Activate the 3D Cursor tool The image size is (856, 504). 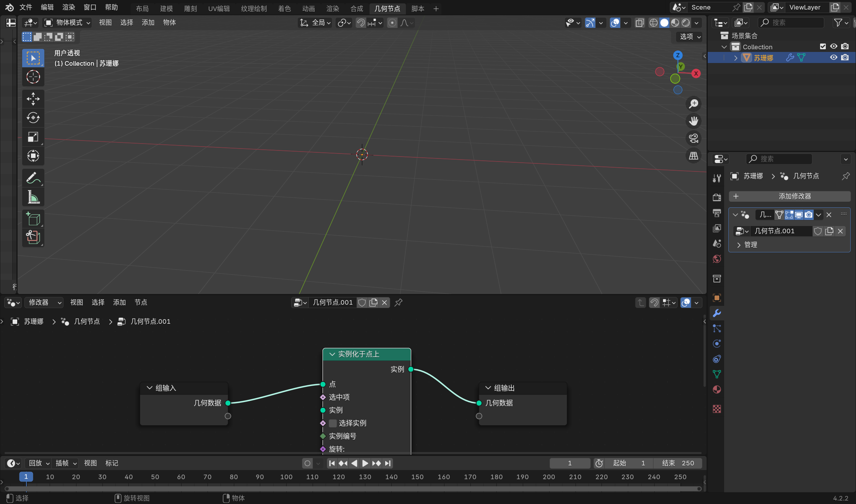(33, 77)
